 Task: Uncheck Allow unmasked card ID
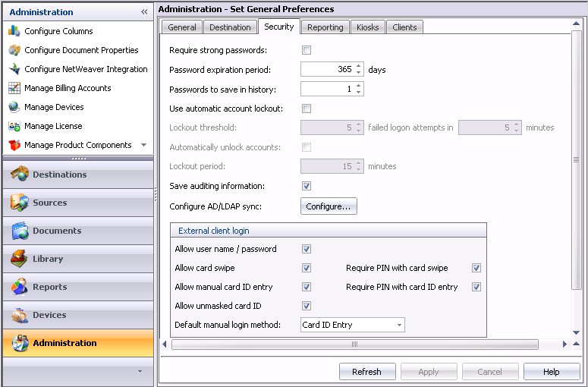click(307, 306)
